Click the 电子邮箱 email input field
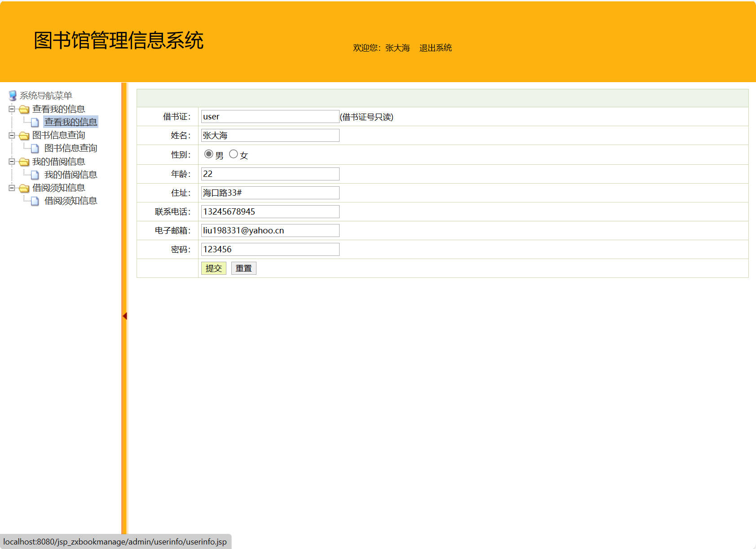 click(x=270, y=231)
